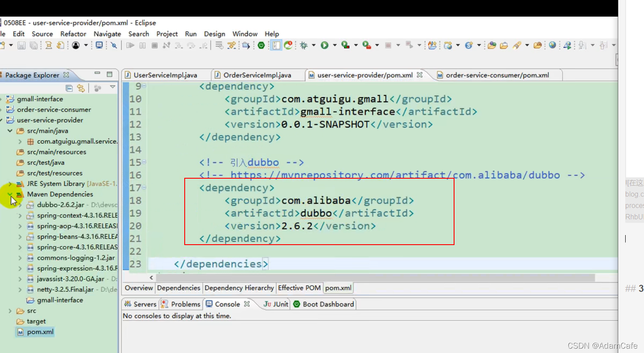Click the Open Web Browser globe icon
644x353 pixels.
coord(552,45)
